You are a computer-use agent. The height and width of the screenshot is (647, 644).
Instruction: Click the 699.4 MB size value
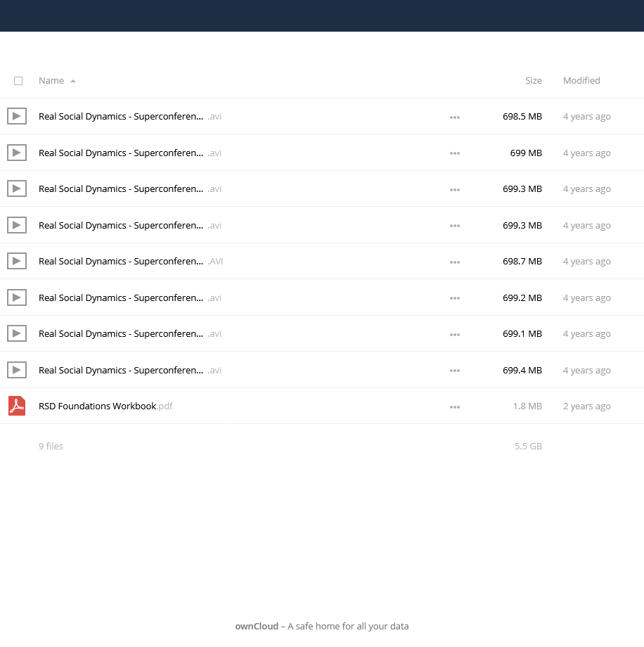coord(522,370)
